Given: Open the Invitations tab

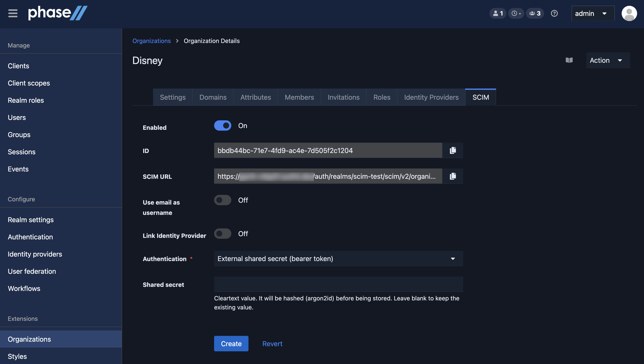Looking at the screenshot, I should 343,97.
